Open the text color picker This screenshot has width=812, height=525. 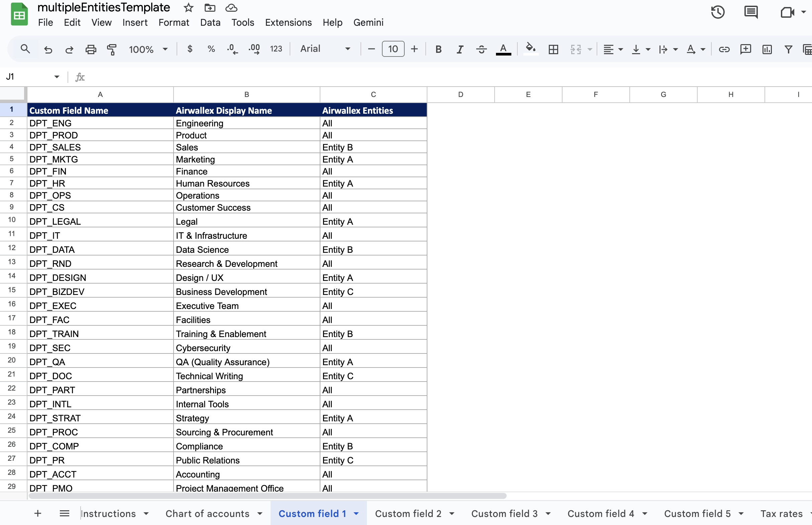click(x=504, y=49)
